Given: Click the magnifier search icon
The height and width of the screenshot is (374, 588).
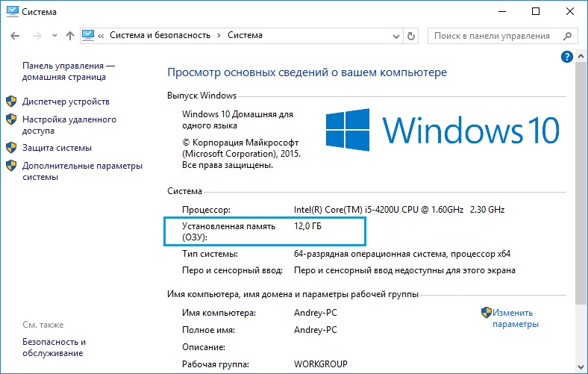Looking at the screenshot, I should click(567, 36).
